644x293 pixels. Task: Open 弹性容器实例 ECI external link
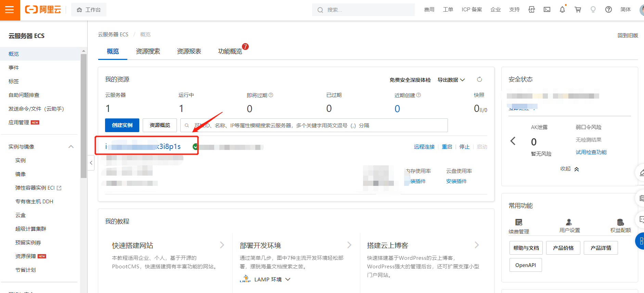coord(59,188)
